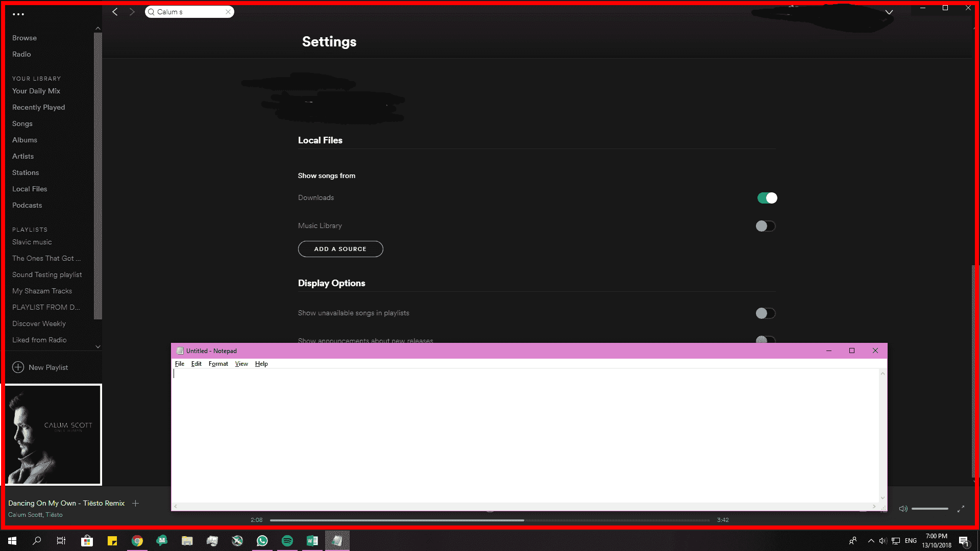This screenshot has width=980, height=551.
Task: Open Podcasts in the sidebar
Action: (x=27, y=205)
